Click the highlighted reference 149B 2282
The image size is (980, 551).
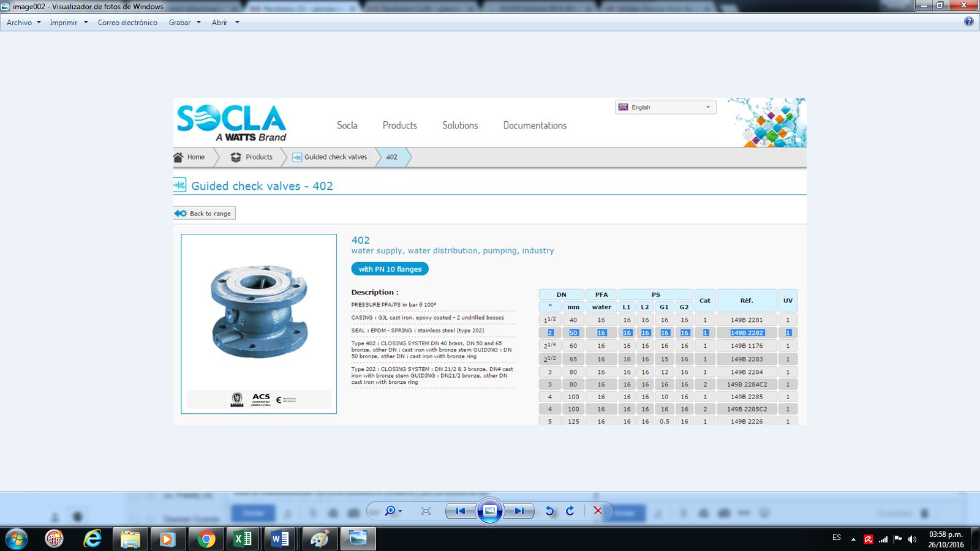[747, 333]
